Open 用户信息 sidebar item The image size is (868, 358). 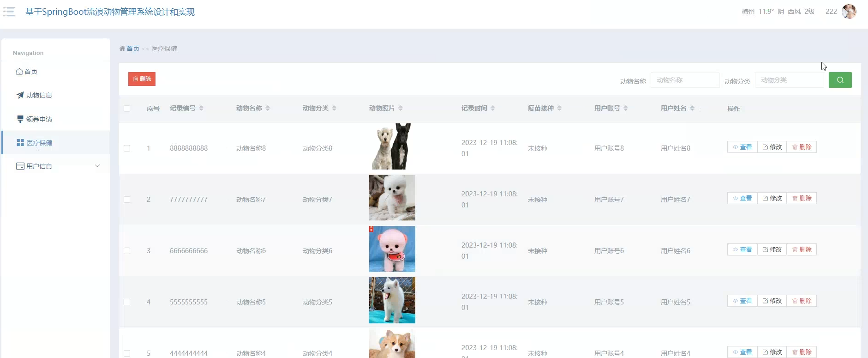click(55, 166)
